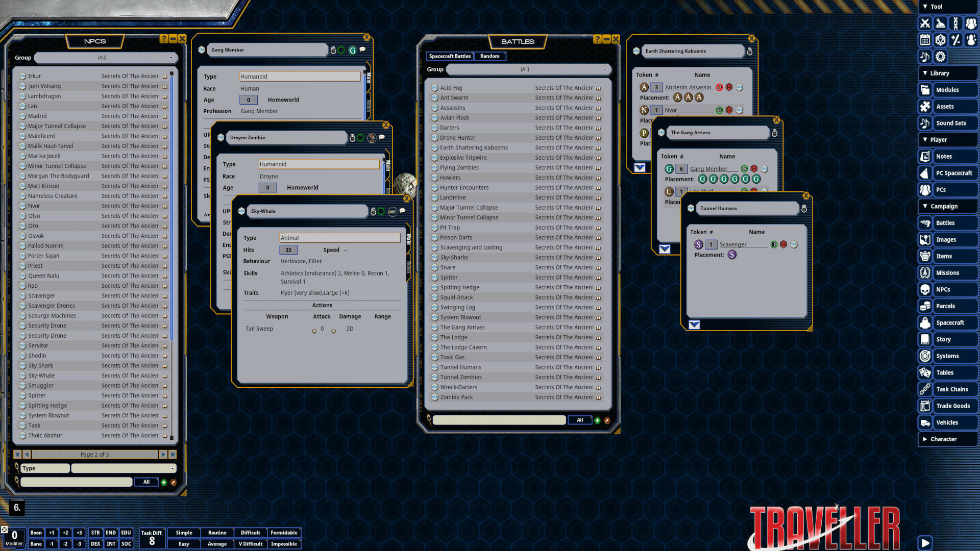Select the crossed-swords combat tool

[925, 23]
